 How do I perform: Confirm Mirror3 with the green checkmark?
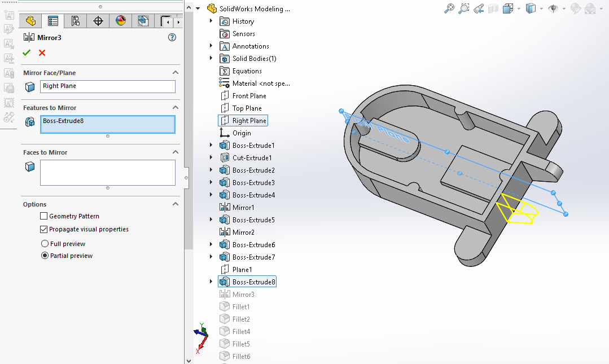tap(27, 52)
